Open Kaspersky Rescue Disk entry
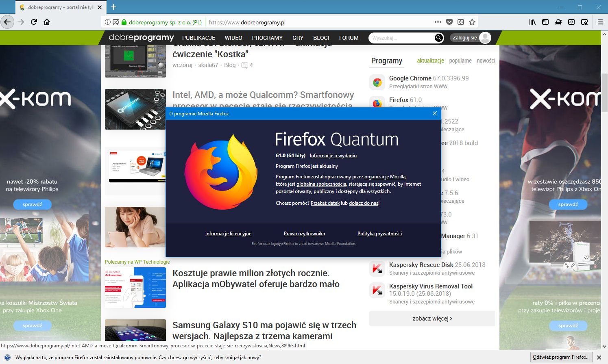 click(437, 264)
